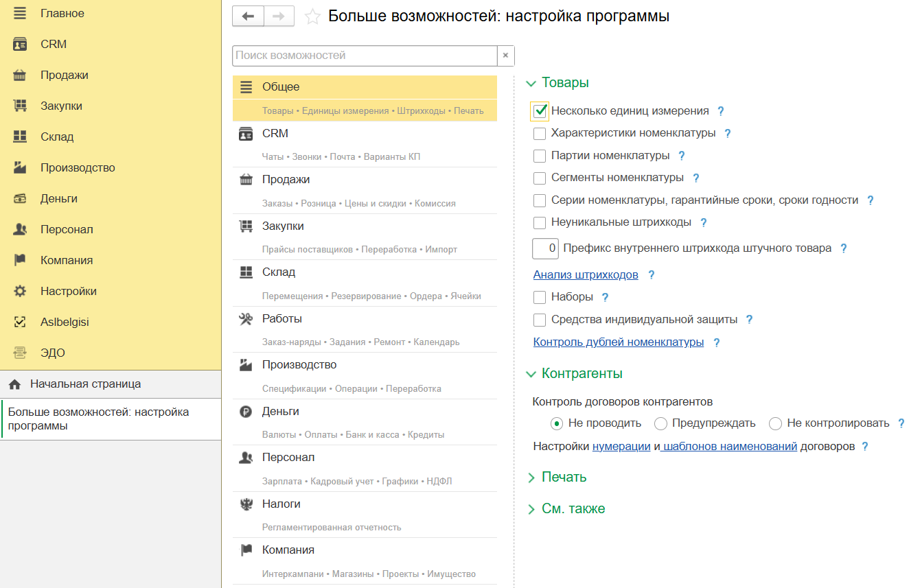Click the Деньги ruble icon in list
The height and width of the screenshot is (588, 909).
coord(246,412)
